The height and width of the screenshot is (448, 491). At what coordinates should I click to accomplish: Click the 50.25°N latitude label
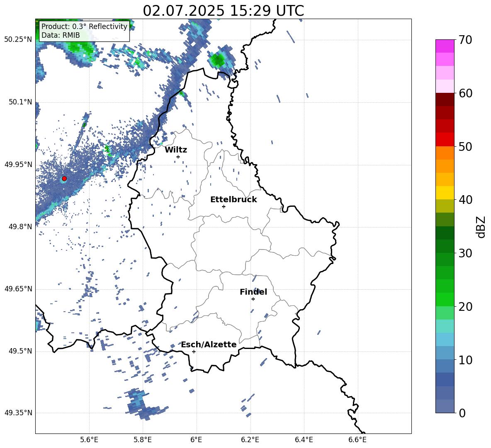(x=18, y=40)
